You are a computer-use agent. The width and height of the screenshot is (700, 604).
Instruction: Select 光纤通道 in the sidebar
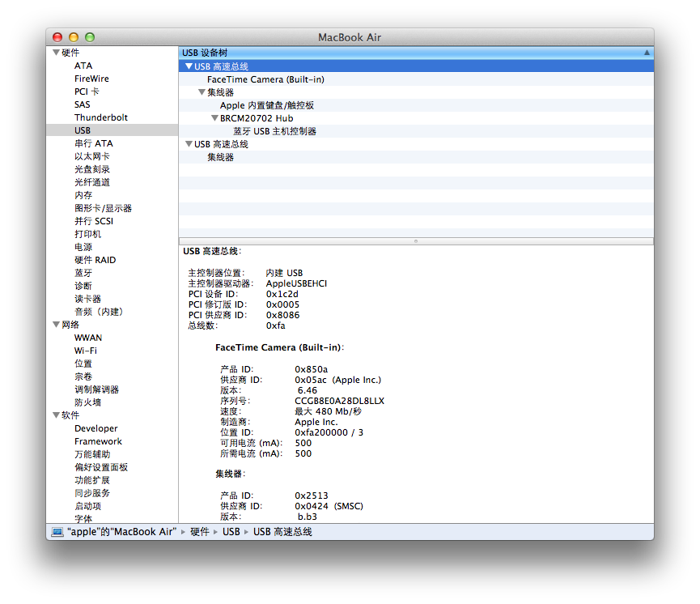coord(92,182)
